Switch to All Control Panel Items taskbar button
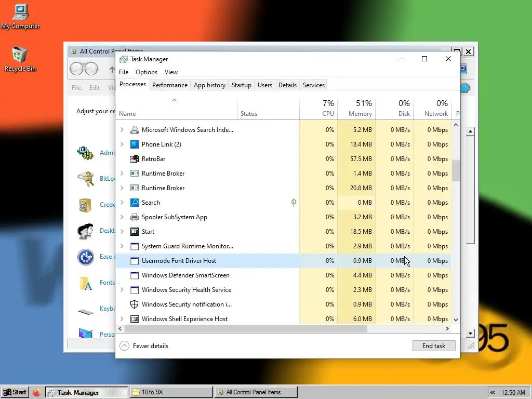532x399 pixels. point(256,393)
